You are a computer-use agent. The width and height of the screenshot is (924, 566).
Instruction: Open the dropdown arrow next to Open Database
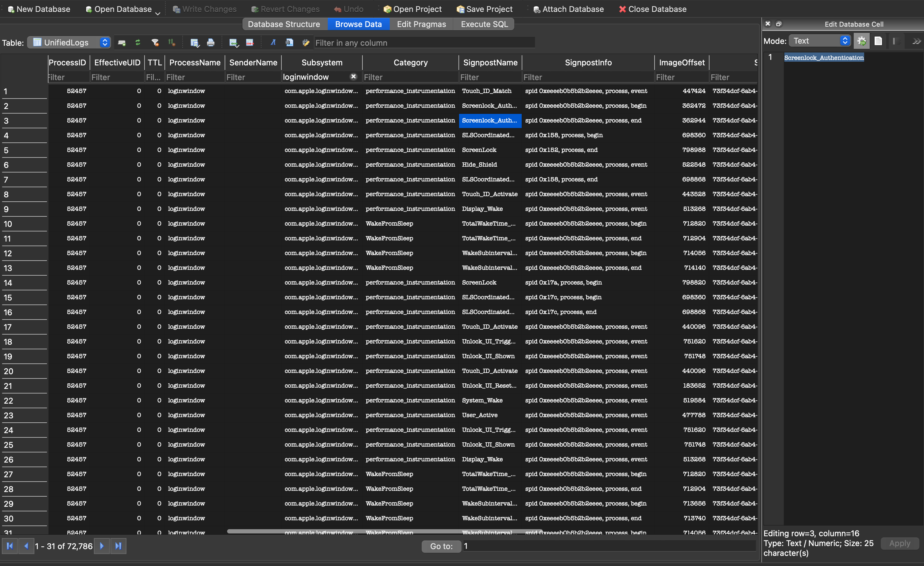coord(158,13)
